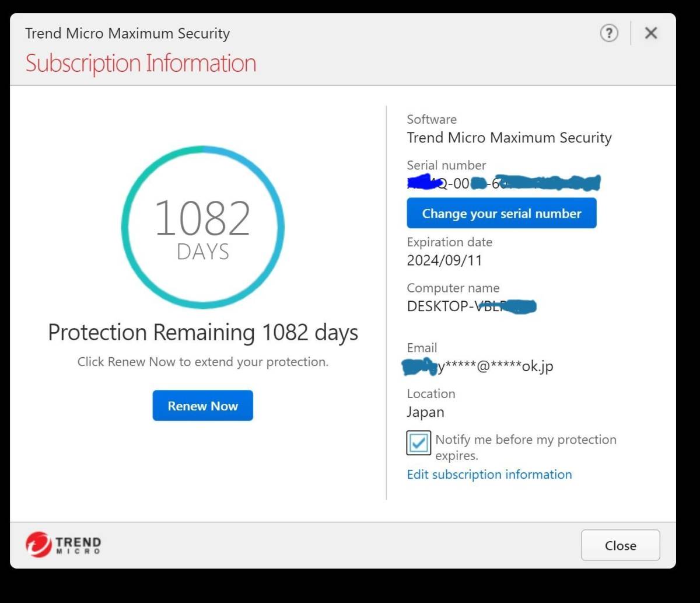Screen dimensions: 700x603
Task: Click the large 1082 number inside the circle
Action: 202,219
